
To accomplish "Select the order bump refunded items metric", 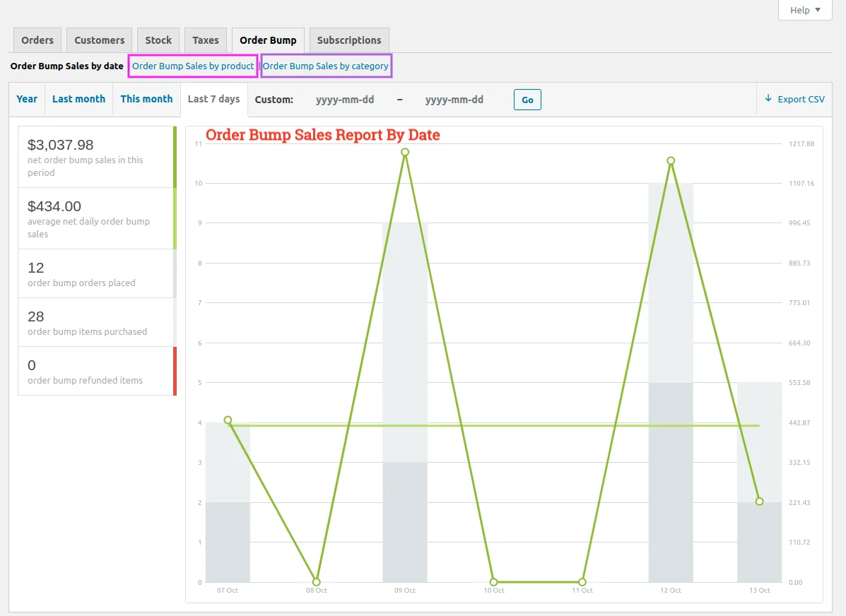I will pyautogui.click(x=97, y=371).
